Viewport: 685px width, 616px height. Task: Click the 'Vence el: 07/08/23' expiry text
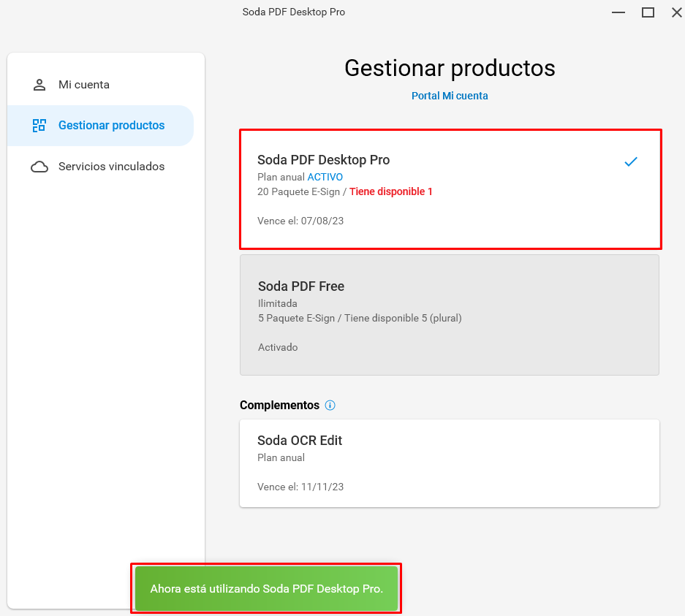300,221
